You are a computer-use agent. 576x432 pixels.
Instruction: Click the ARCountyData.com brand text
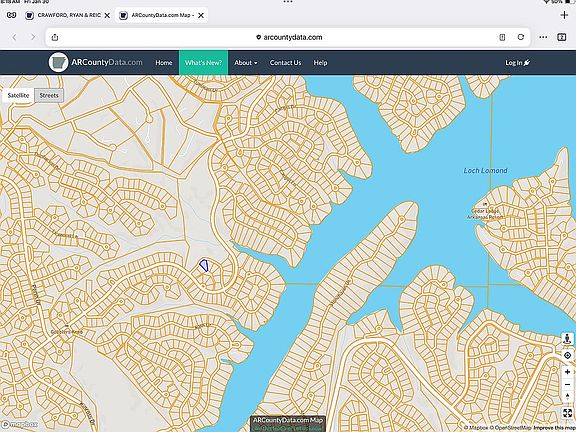[107, 62]
